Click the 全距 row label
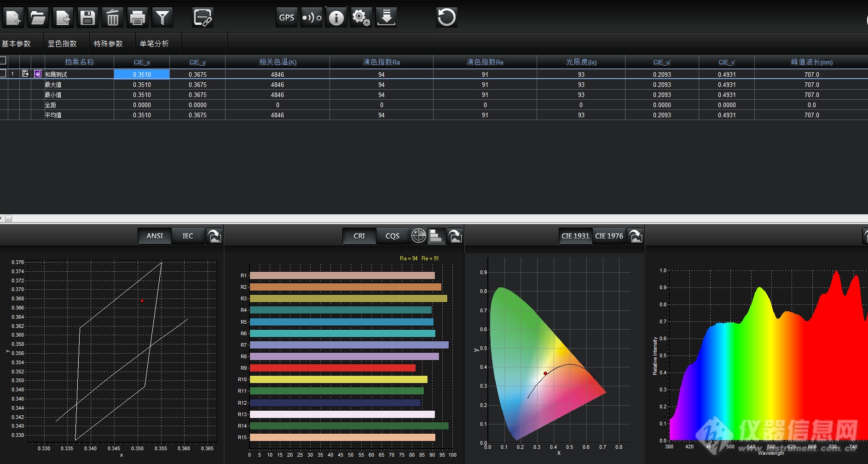 coord(50,105)
